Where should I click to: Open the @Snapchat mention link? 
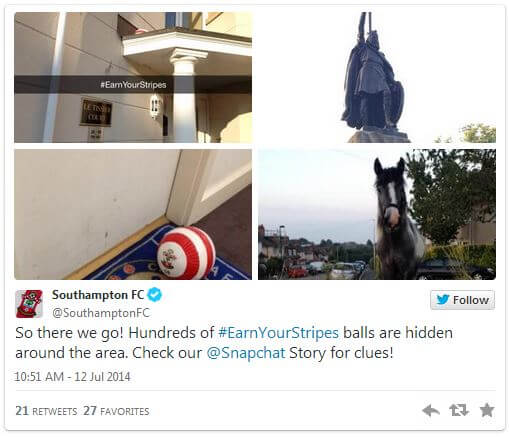(246, 353)
